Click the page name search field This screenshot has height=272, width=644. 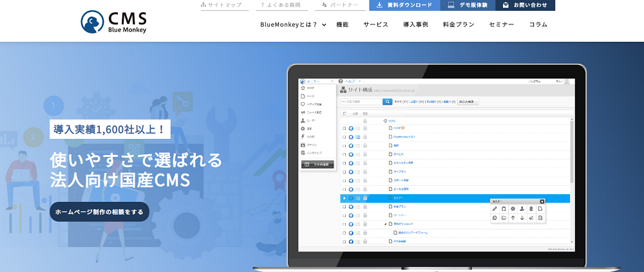[360, 102]
